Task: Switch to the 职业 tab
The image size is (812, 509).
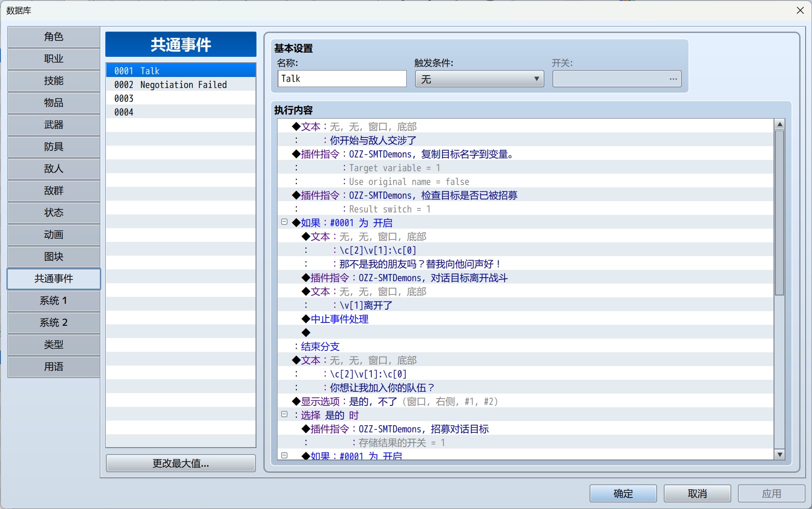Action: click(54, 59)
